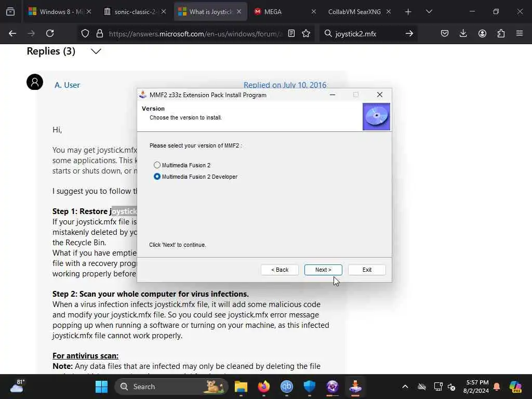Open installer icon in taskbar

point(355,387)
